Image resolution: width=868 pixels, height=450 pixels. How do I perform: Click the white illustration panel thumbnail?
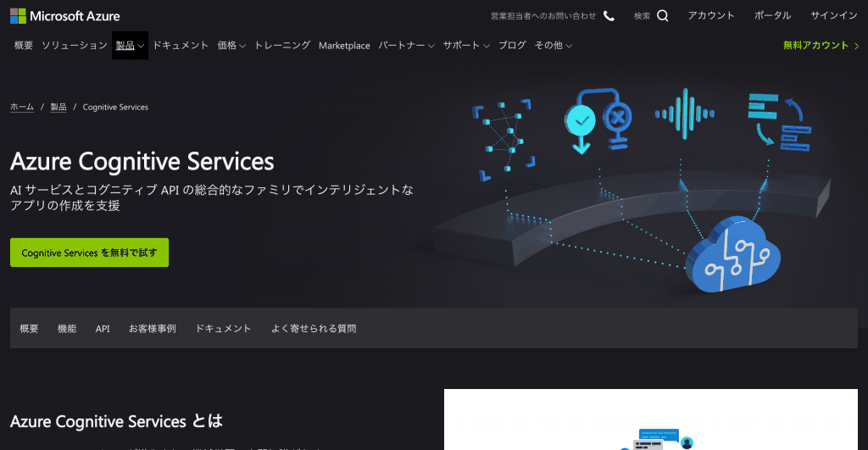(x=650, y=419)
